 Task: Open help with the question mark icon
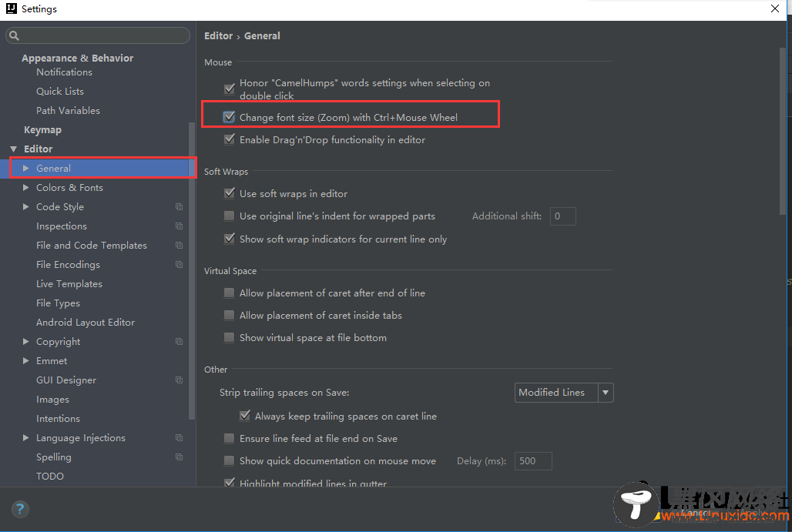pos(20,509)
